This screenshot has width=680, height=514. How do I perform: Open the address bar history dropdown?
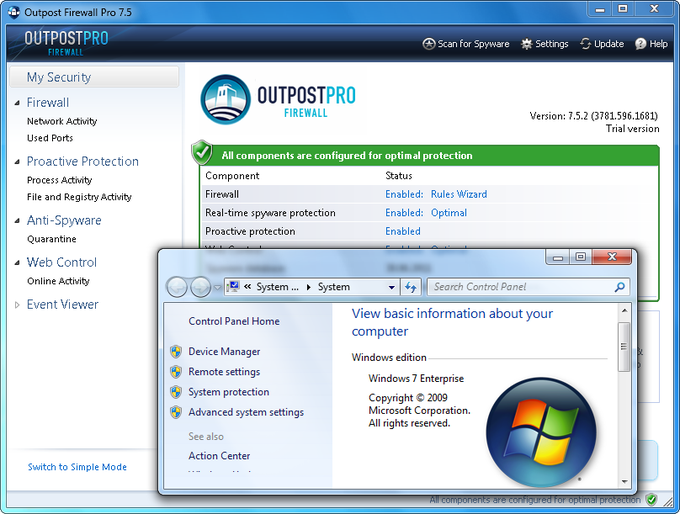(x=392, y=287)
